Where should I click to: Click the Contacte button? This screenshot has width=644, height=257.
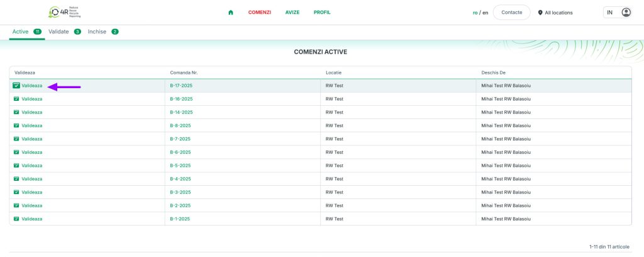pyautogui.click(x=511, y=13)
